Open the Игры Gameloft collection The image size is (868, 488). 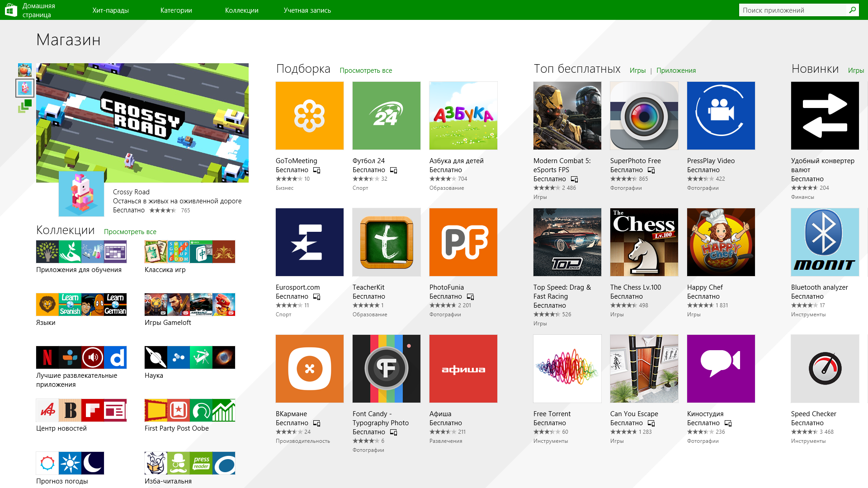click(x=190, y=305)
